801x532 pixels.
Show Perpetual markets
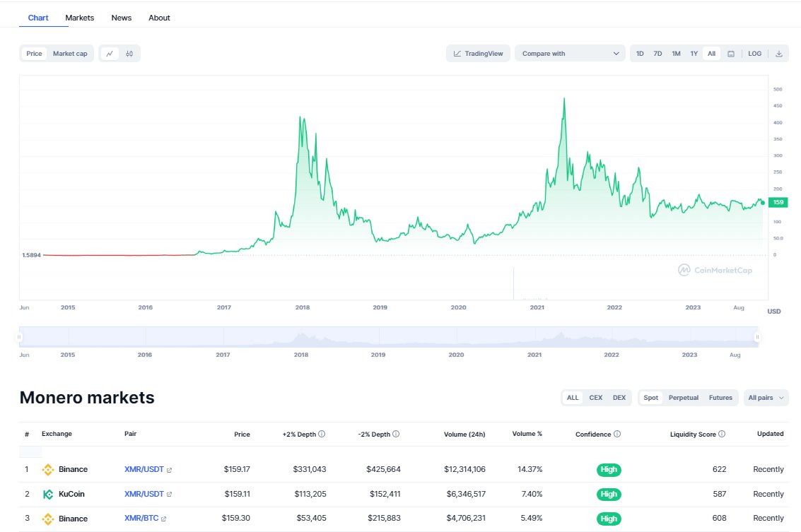click(x=684, y=398)
